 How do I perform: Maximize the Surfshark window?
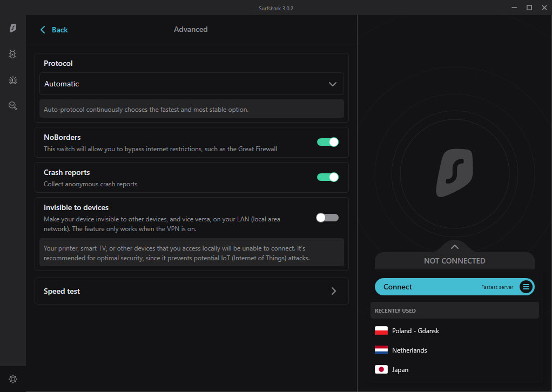(x=529, y=8)
